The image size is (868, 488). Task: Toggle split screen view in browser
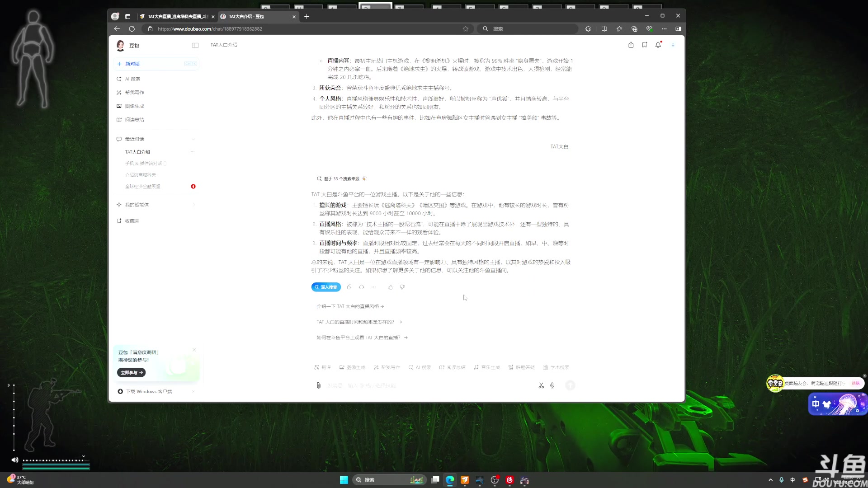coord(604,29)
